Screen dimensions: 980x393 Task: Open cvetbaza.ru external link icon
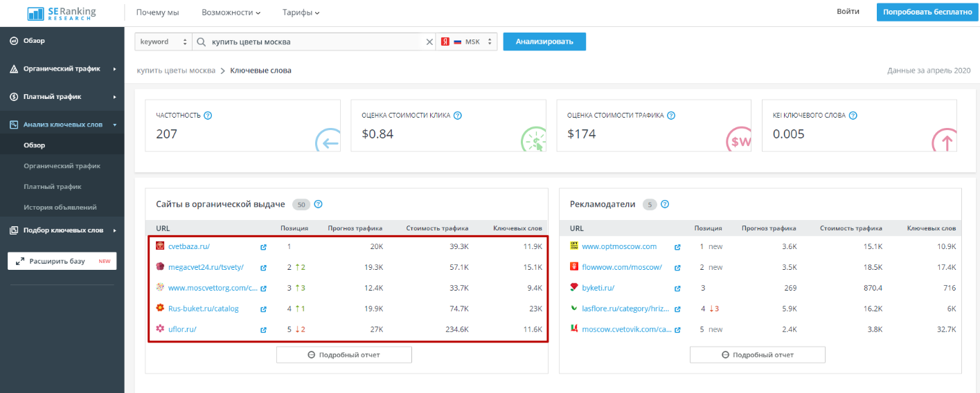coord(263,247)
